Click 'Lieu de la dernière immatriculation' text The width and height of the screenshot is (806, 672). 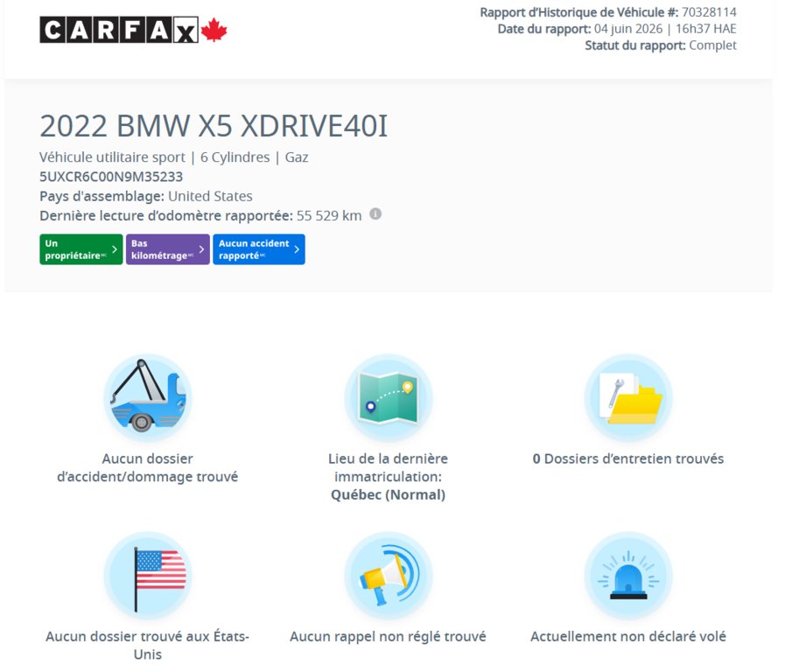click(388, 467)
